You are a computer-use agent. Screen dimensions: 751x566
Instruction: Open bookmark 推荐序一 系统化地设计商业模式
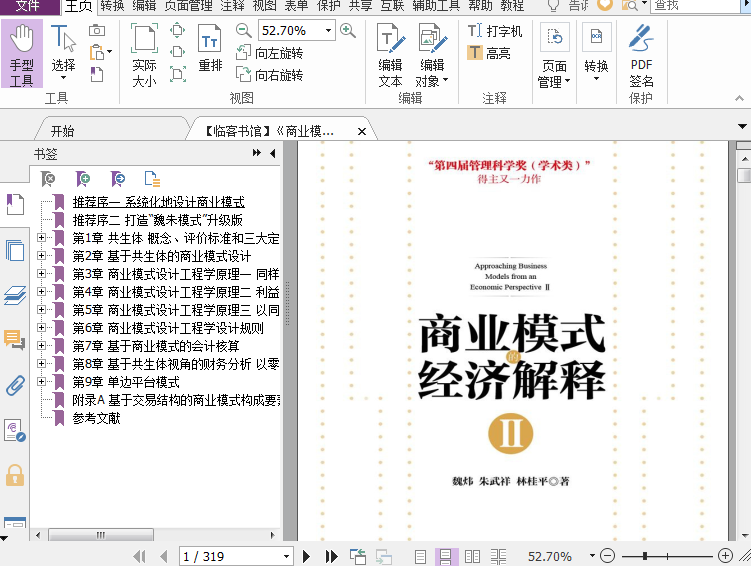click(x=159, y=202)
